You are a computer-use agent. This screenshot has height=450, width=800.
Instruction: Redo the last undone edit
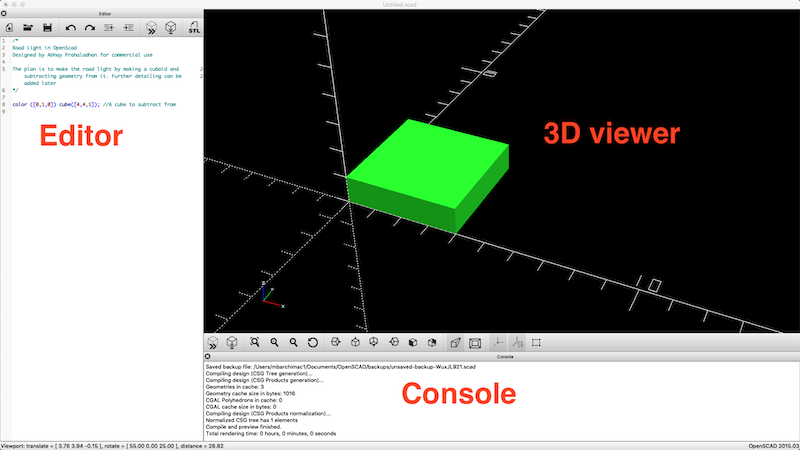(x=90, y=28)
